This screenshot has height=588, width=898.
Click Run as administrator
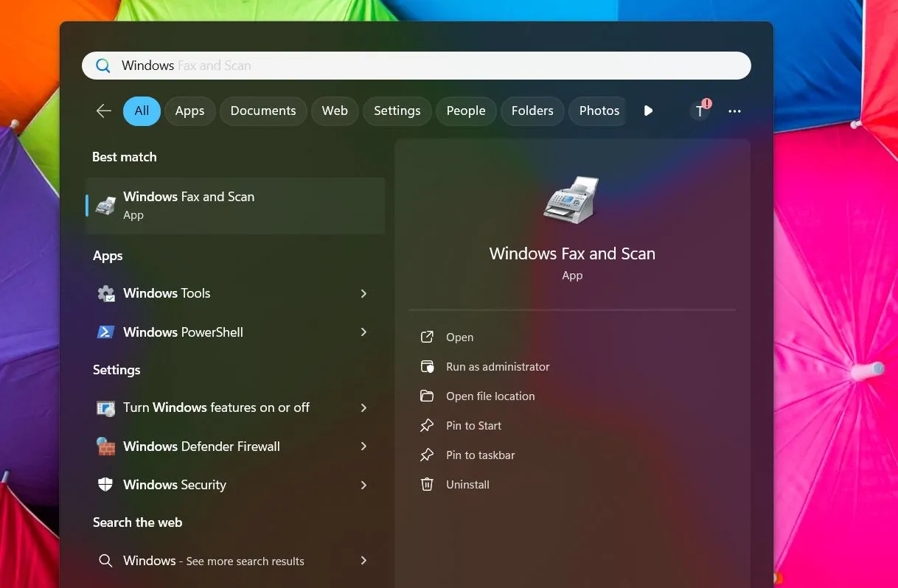[x=498, y=366]
